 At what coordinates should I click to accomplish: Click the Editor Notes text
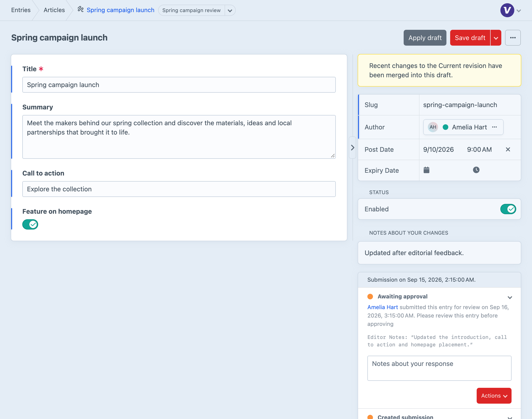pos(437,341)
